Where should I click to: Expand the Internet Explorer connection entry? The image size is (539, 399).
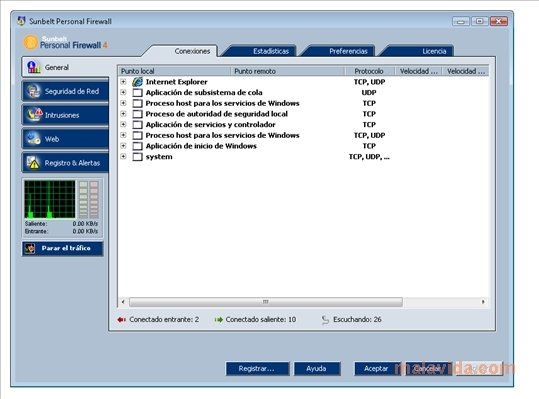pos(123,82)
